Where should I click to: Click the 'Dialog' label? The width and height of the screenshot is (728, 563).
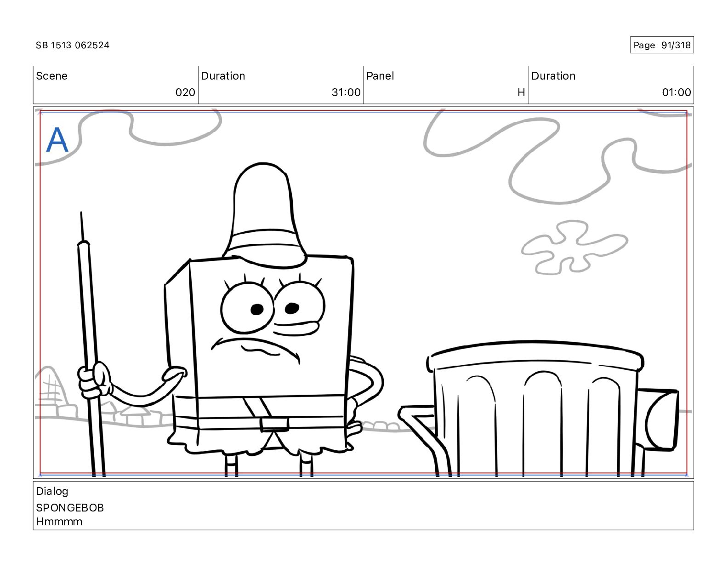(52, 491)
